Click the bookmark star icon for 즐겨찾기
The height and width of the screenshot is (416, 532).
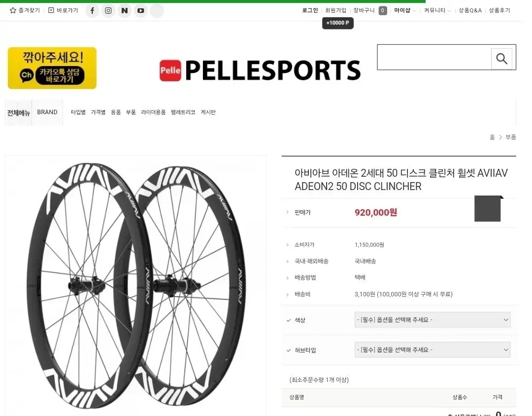(x=14, y=10)
